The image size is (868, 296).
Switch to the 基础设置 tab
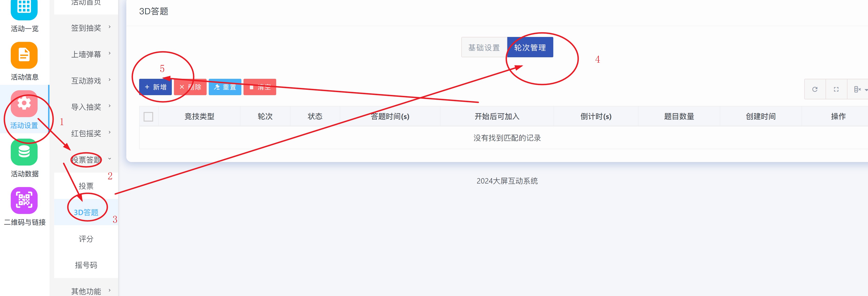(x=484, y=48)
